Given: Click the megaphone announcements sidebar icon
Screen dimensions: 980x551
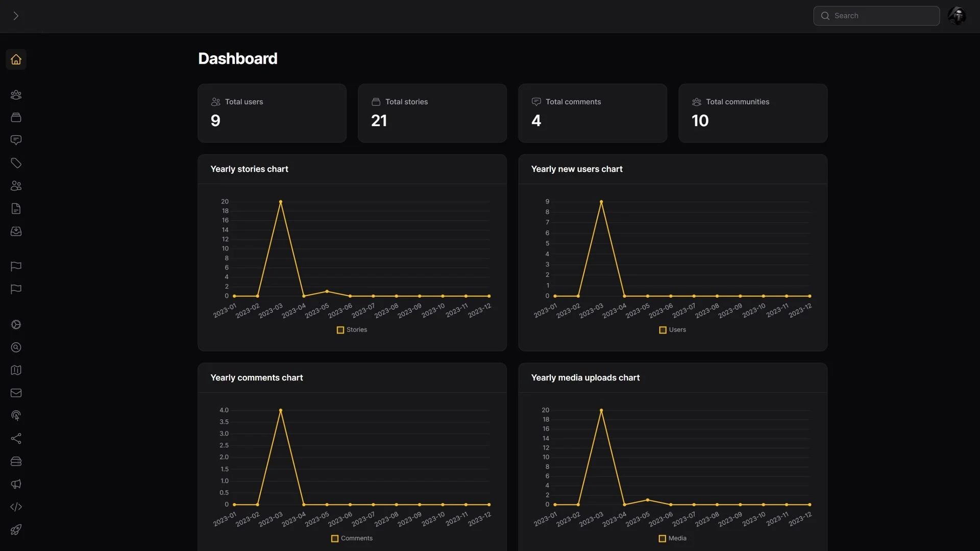Looking at the screenshot, I should 16,484.
